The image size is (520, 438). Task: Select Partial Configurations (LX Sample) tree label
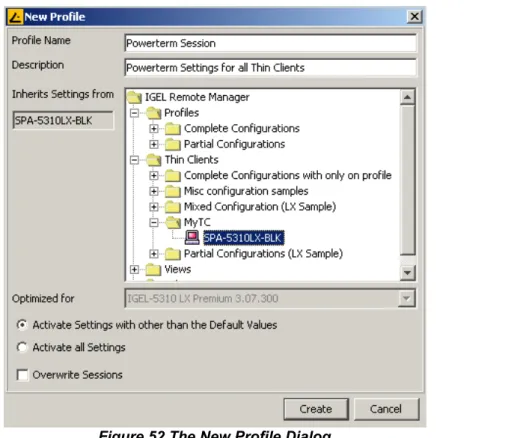pos(263,254)
